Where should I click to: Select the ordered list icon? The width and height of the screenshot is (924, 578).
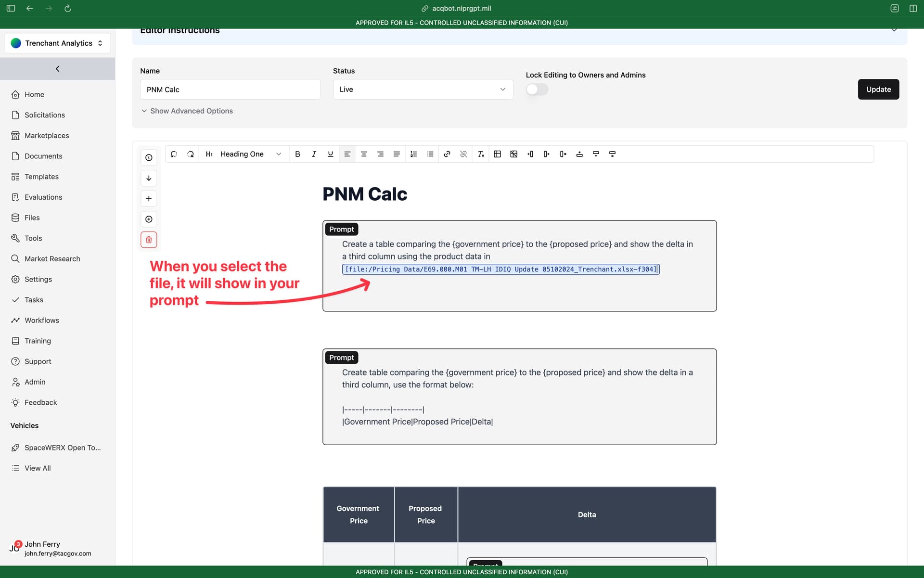click(413, 154)
